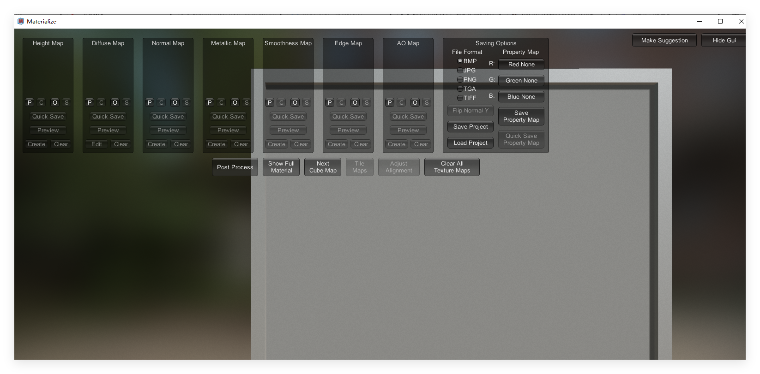Open the Post Process settings

(235, 167)
